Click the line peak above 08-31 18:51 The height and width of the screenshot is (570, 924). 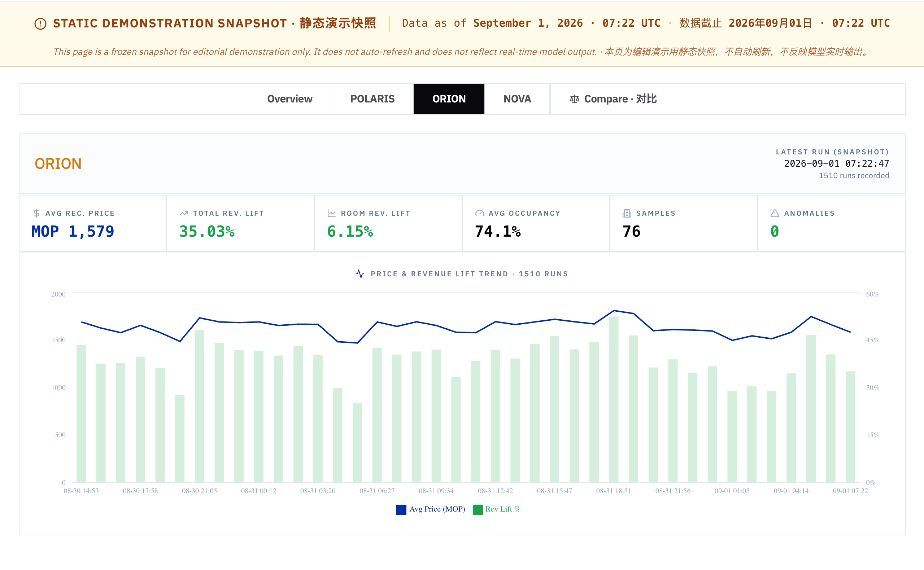614,311
